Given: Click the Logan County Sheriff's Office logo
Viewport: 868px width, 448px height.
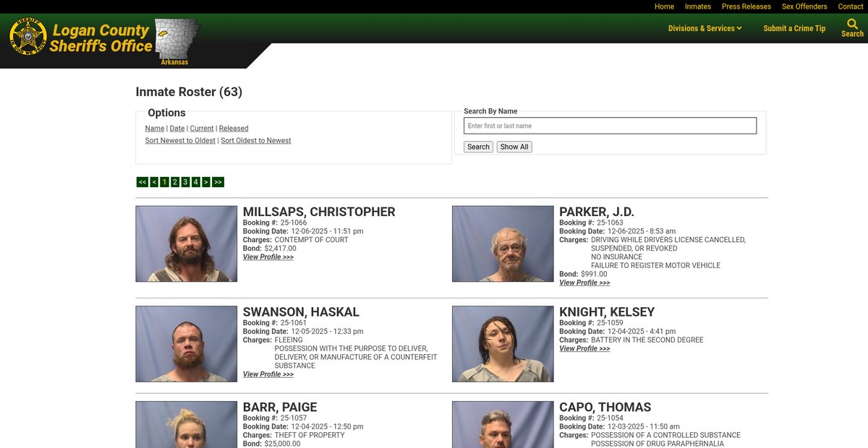Looking at the screenshot, I should 81,38.
